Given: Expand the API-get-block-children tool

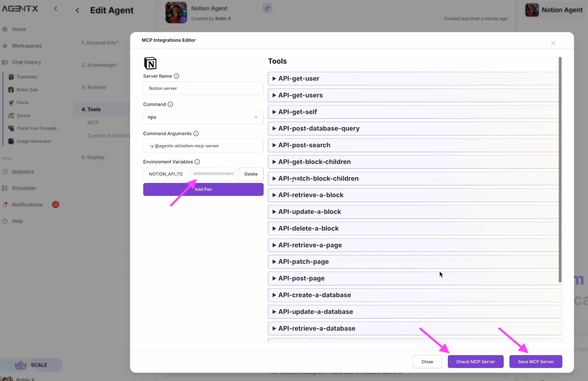Looking at the screenshot, I should [415, 162].
